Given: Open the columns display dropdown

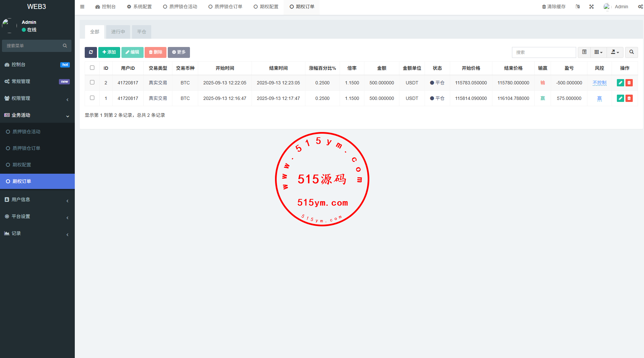Looking at the screenshot, I should tap(598, 52).
